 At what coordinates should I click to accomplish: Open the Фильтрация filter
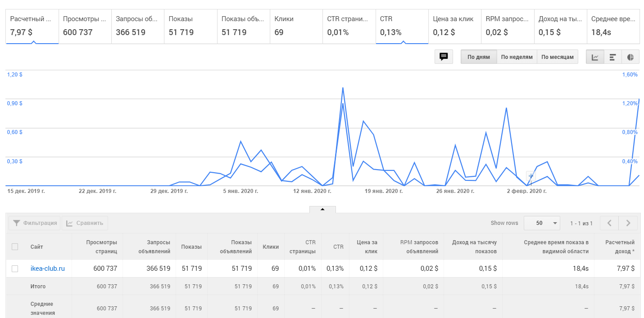tap(35, 223)
